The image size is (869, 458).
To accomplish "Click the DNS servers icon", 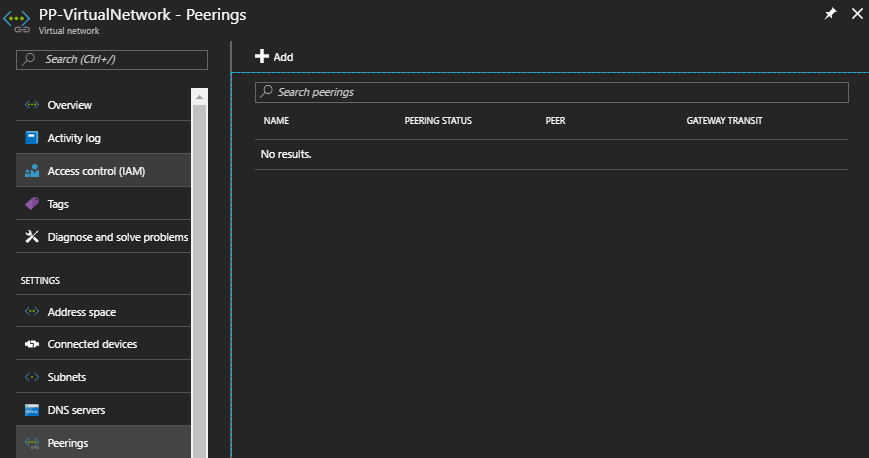I will [32, 410].
